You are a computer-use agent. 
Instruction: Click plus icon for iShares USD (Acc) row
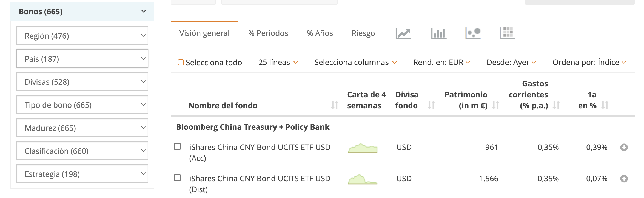(x=624, y=148)
